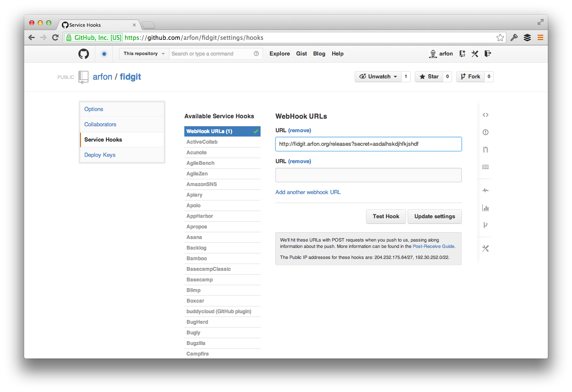Open the Wiki book icon in sidebar

(486, 167)
